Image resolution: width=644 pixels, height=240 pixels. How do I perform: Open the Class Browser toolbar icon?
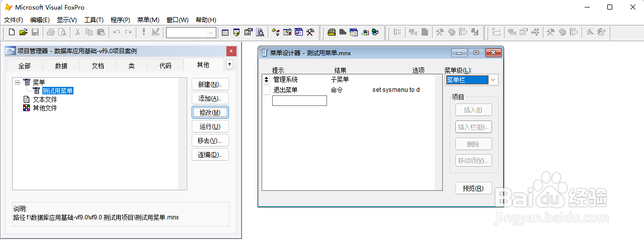tap(276, 32)
